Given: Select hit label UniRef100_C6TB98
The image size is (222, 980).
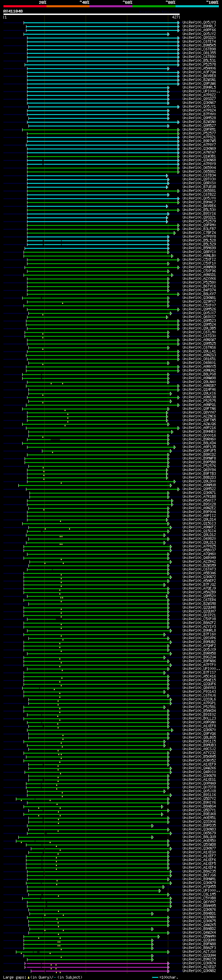Looking at the screenshot, I should (x=199, y=49).
